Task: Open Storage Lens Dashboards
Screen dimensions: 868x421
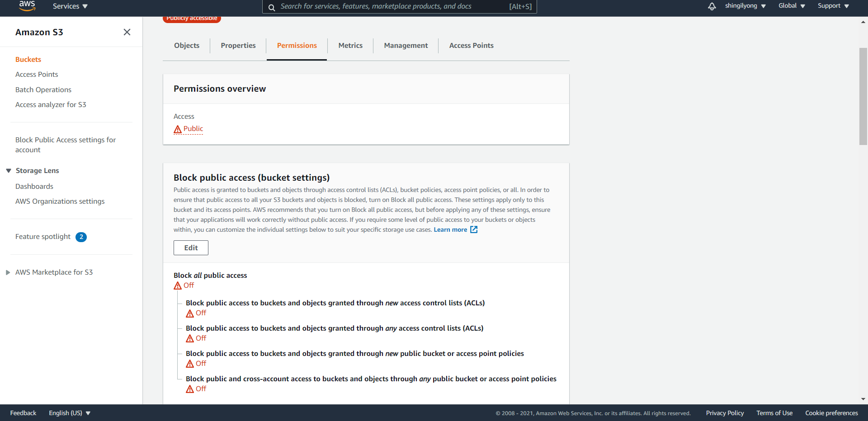Action: [x=34, y=187]
